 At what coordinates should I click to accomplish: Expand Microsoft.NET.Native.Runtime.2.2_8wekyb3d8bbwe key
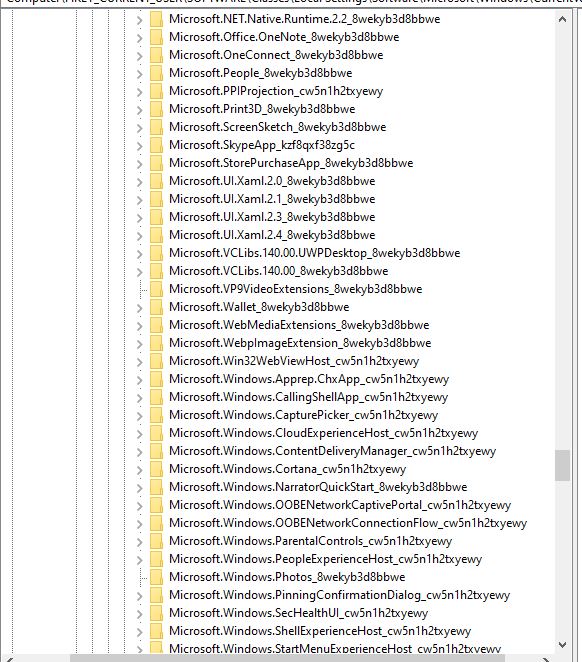[x=140, y=19]
